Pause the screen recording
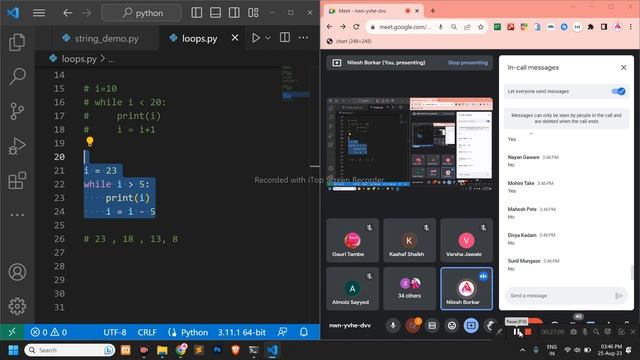640x360 pixels. 516,332
